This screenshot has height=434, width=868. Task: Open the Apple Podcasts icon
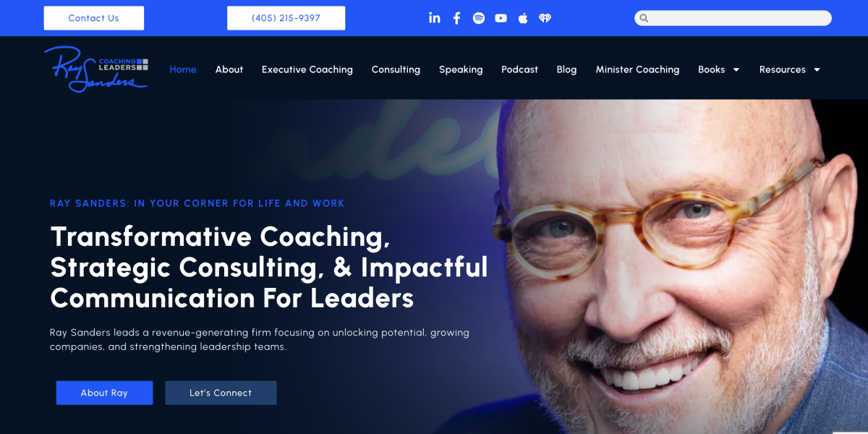pyautogui.click(x=523, y=18)
